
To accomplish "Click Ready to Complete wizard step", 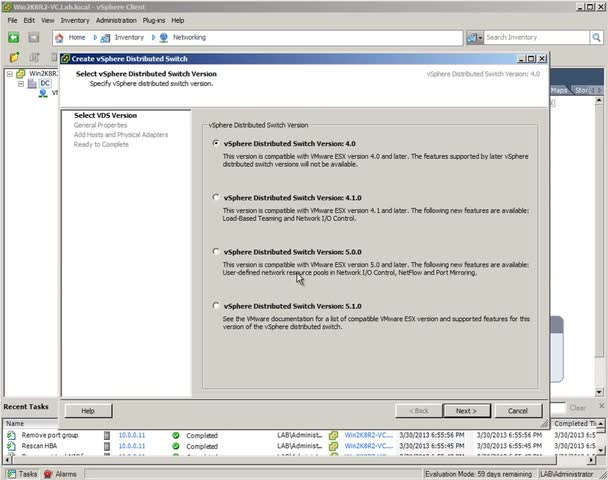I will 101,144.
